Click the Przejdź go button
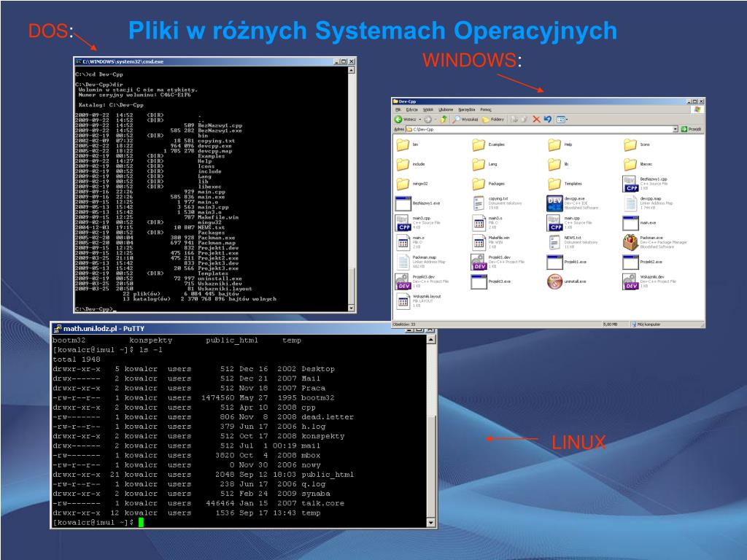747x560 pixels. 692,129
